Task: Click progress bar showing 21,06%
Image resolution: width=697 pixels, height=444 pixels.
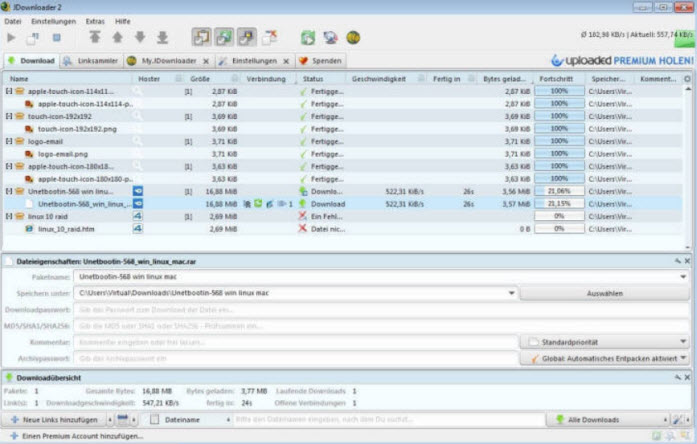Action: 559,191
